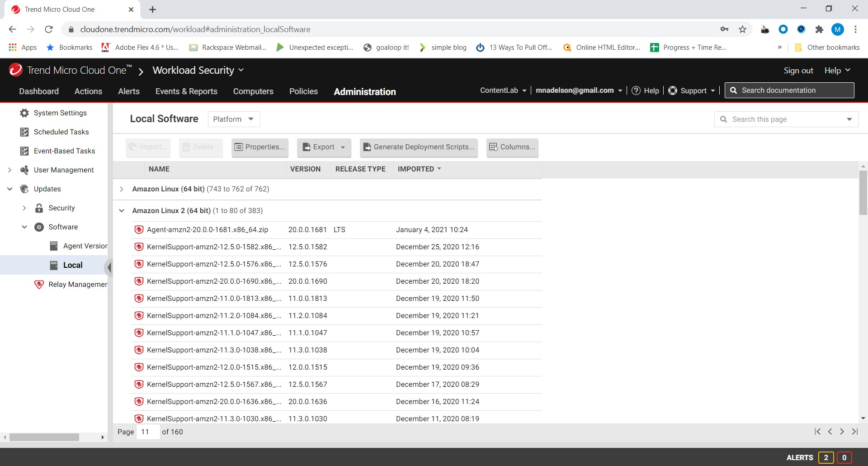The width and height of the screenshot is (868, 466).
Task: Click the User Management people icon
Action: [24, 170]
